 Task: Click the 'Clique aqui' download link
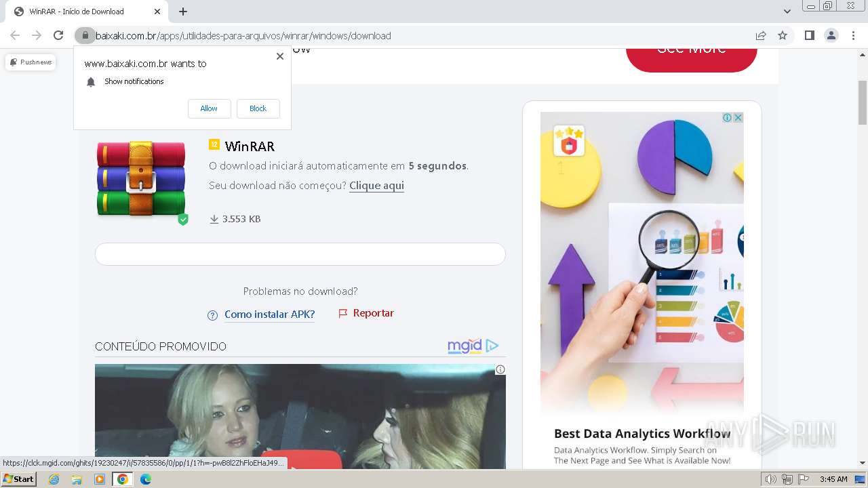tap(376, 185)
